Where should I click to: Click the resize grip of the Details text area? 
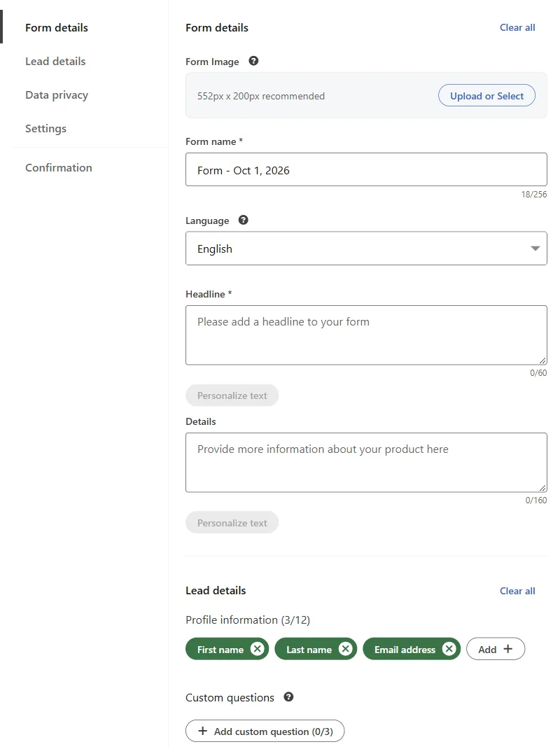click(x=542, y=488)
